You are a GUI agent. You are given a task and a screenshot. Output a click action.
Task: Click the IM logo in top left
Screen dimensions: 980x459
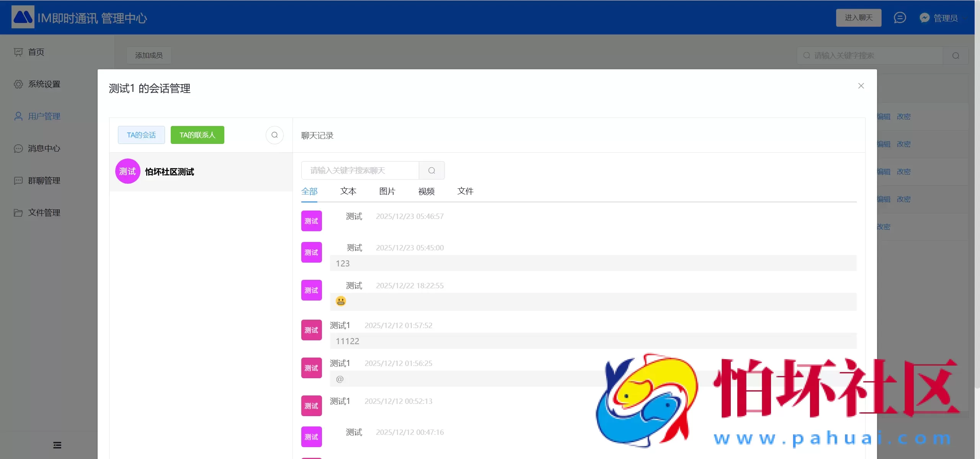tap(23, 17)
